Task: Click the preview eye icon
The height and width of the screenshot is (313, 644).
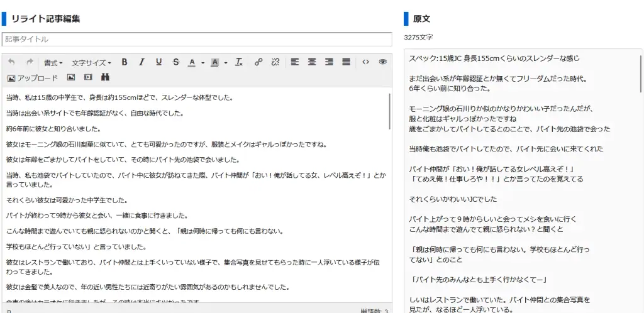Action: pyautogui.click(x=383, y=62)
